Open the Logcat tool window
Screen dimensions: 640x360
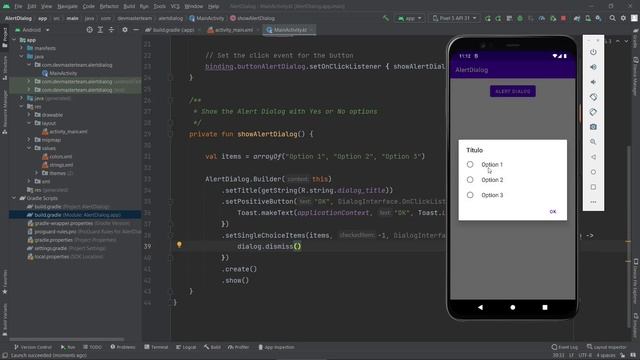tap(186, 347)
